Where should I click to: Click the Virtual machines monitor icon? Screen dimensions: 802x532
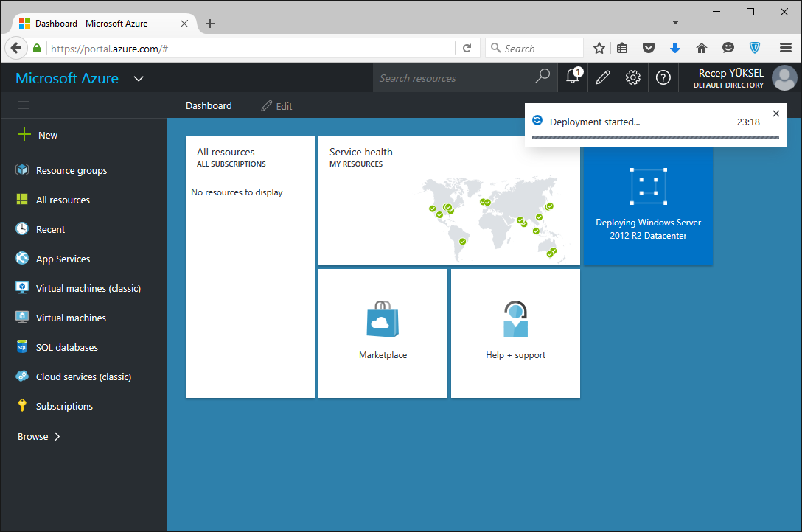pos(22,317)
